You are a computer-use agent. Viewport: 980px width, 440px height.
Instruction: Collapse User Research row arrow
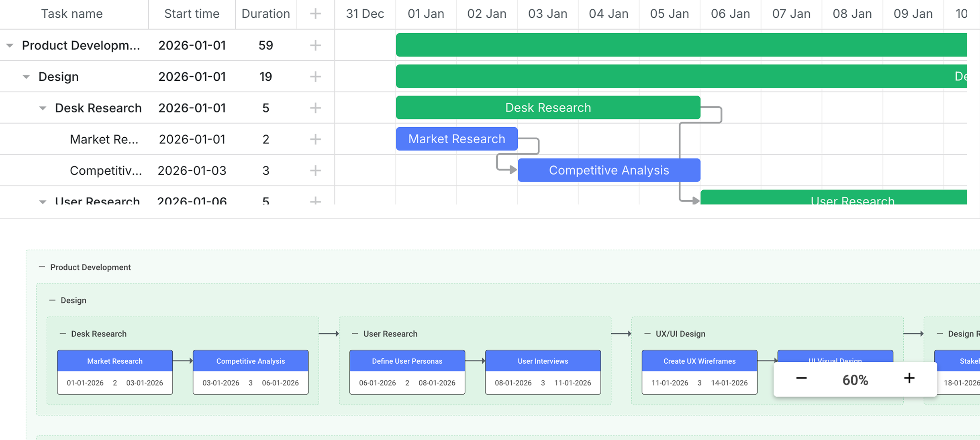pyautogui.click(x=43, y=201)
